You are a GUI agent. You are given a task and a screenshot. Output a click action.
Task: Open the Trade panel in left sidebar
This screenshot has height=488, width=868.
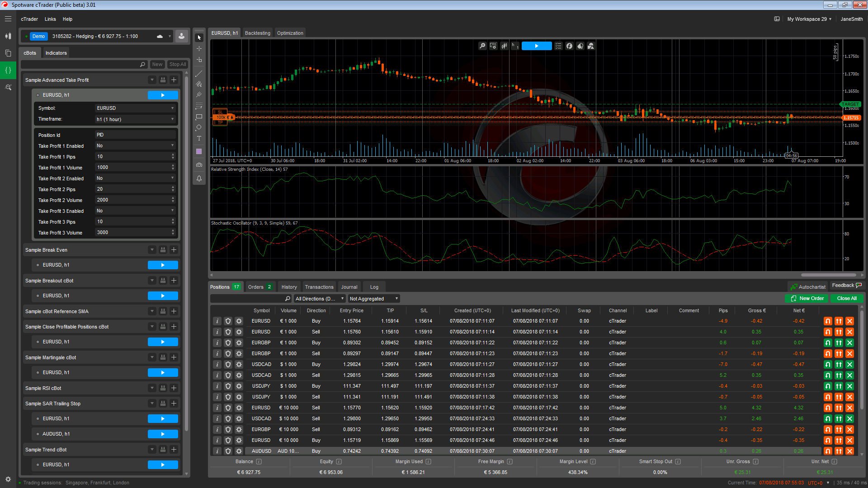(8, 36)
